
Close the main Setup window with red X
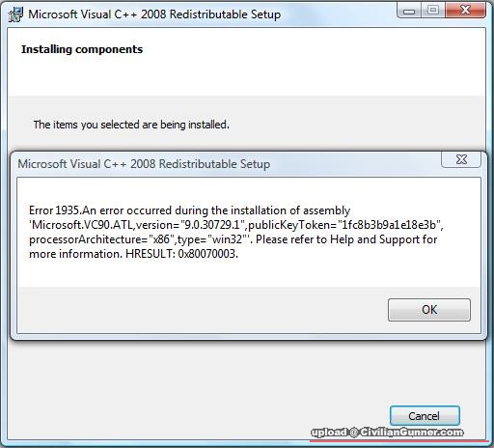[465, 11]
